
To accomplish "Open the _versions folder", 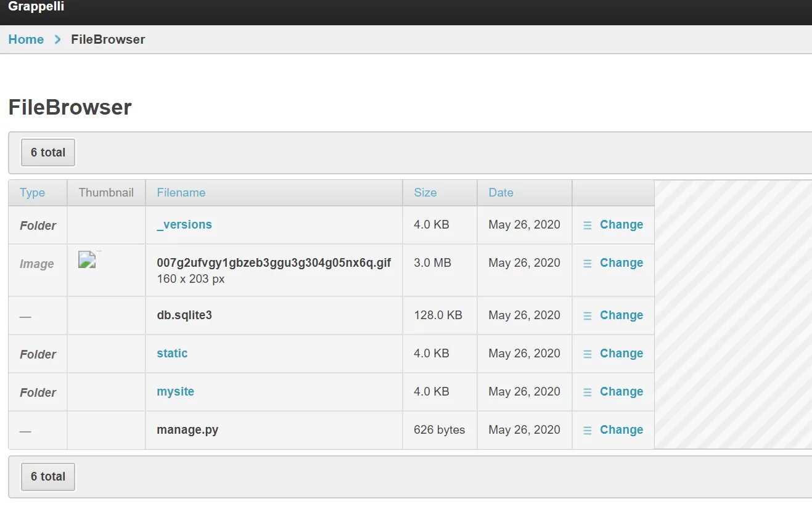I will [x=184, y=225].
